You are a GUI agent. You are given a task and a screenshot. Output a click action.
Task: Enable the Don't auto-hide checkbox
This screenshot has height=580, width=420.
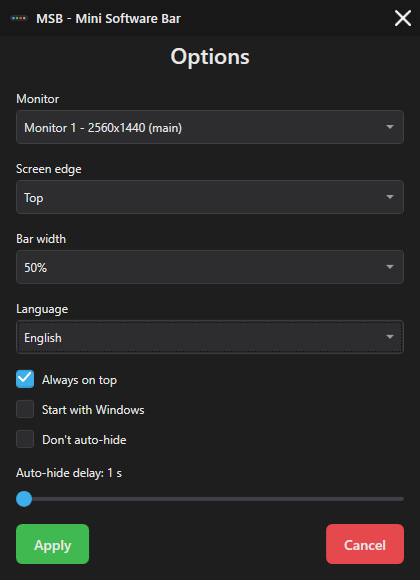[x=25, y=439]
